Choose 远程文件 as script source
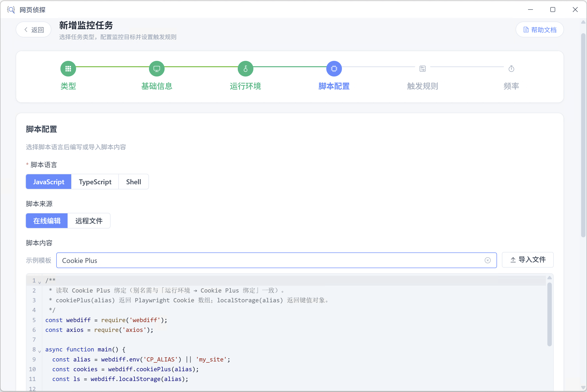587x392 pixels. tap(89, 221)
